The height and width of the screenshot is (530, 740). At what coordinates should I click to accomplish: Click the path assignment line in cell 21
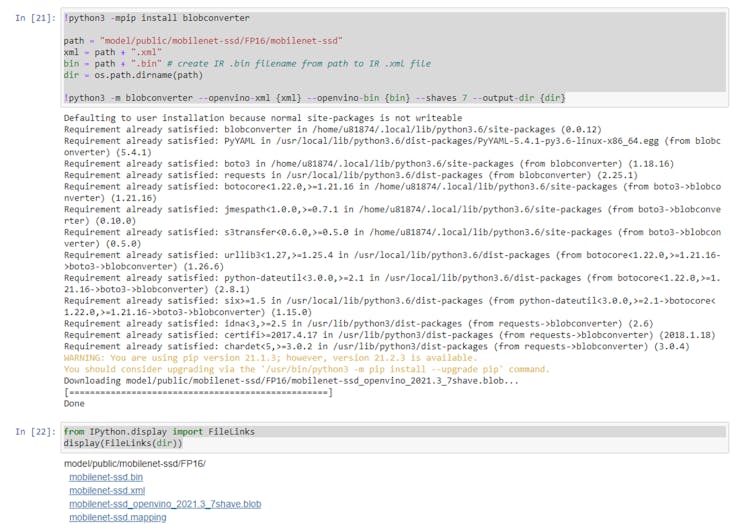point(203,41)
